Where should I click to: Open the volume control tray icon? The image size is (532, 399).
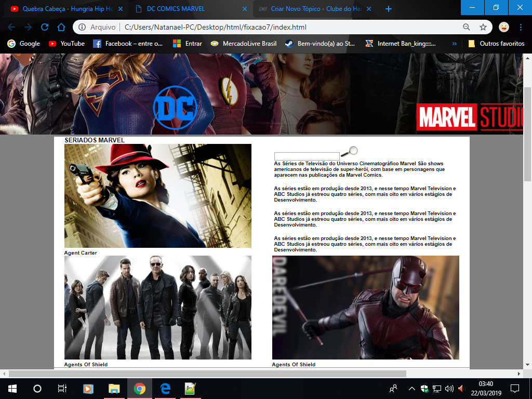pos(449,389)
